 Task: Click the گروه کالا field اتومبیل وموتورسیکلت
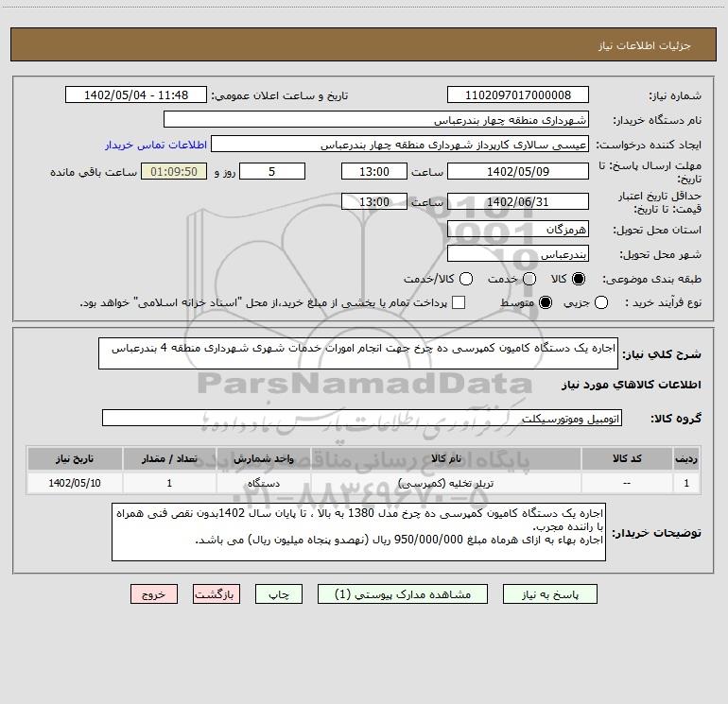362,418
